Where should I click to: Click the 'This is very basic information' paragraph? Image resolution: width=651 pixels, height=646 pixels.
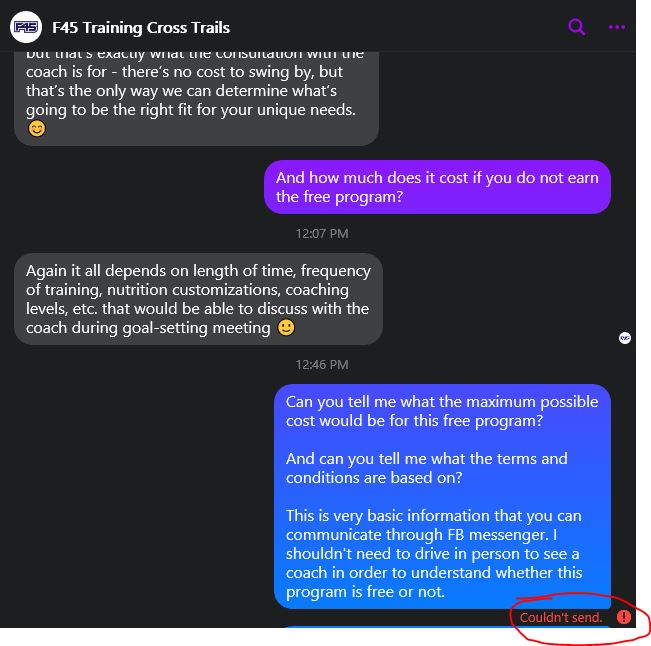pos(434,553)
